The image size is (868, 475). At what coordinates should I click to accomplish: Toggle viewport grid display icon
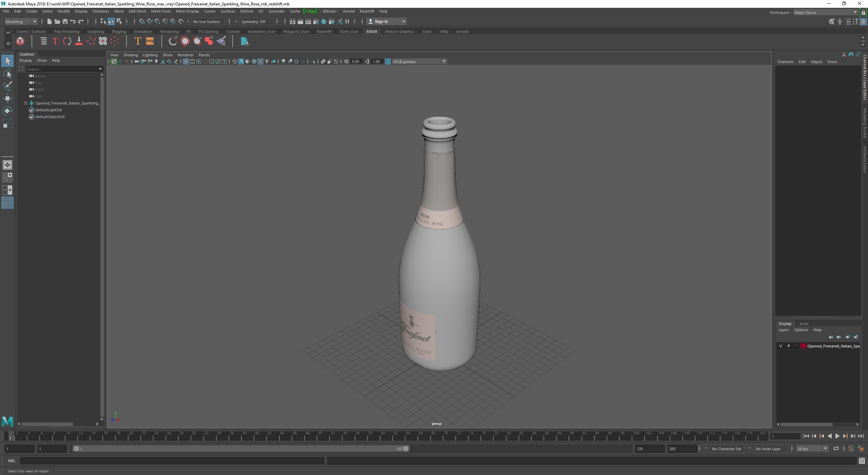click(186, 62)
